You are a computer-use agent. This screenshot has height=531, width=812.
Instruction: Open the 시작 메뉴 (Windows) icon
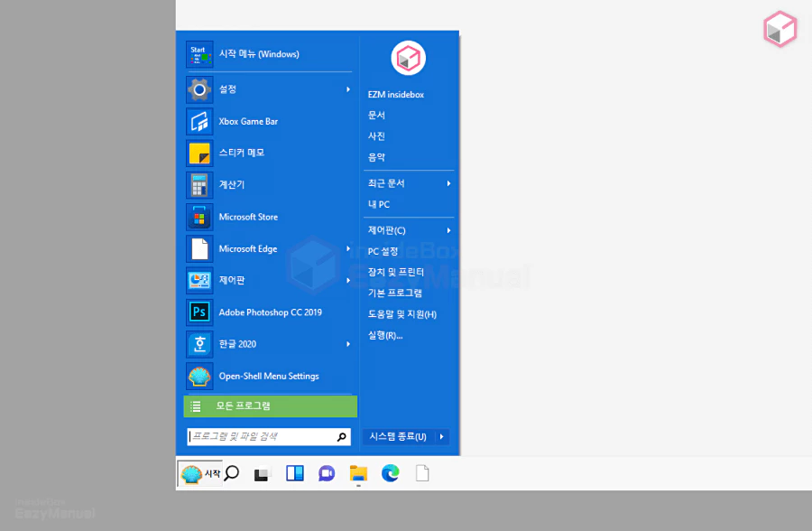[x=199, y=54]
